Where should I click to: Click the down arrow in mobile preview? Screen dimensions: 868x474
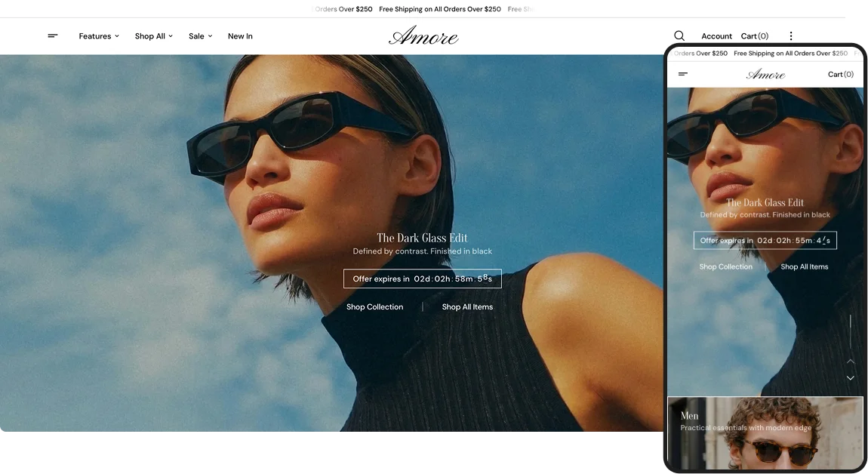pos(851,377)
